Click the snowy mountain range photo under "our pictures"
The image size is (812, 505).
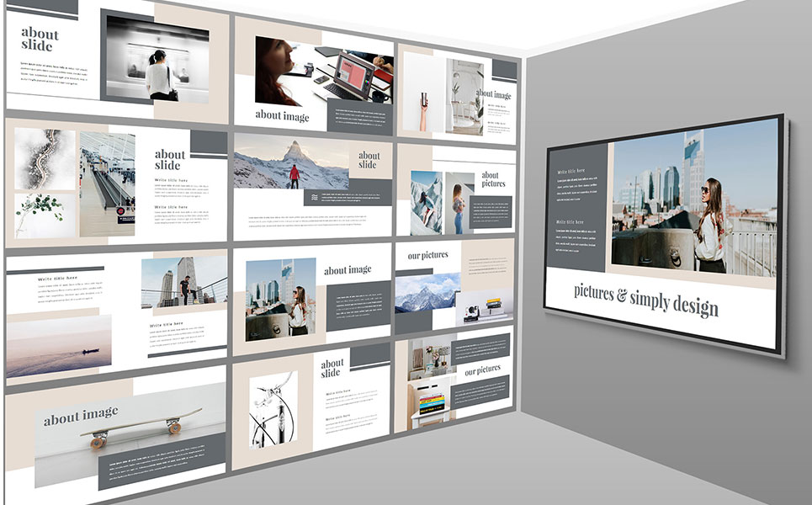tap(427, 292)
